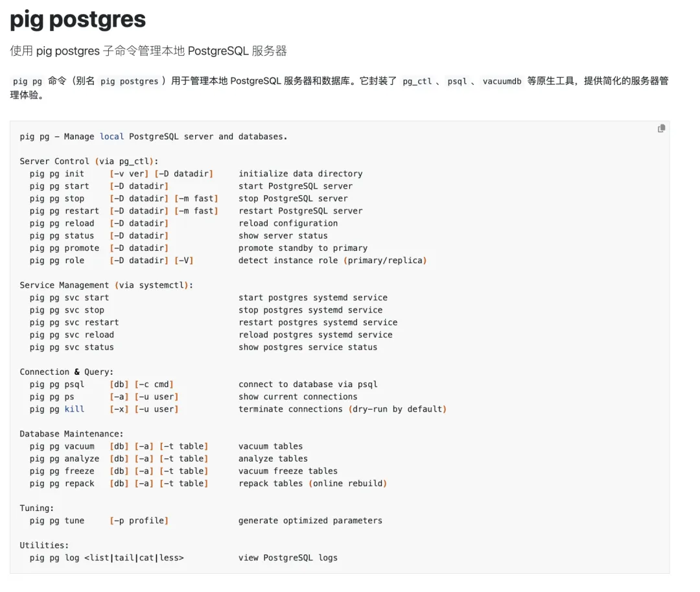Click the "pig pg repack" command line

point(62,484)
